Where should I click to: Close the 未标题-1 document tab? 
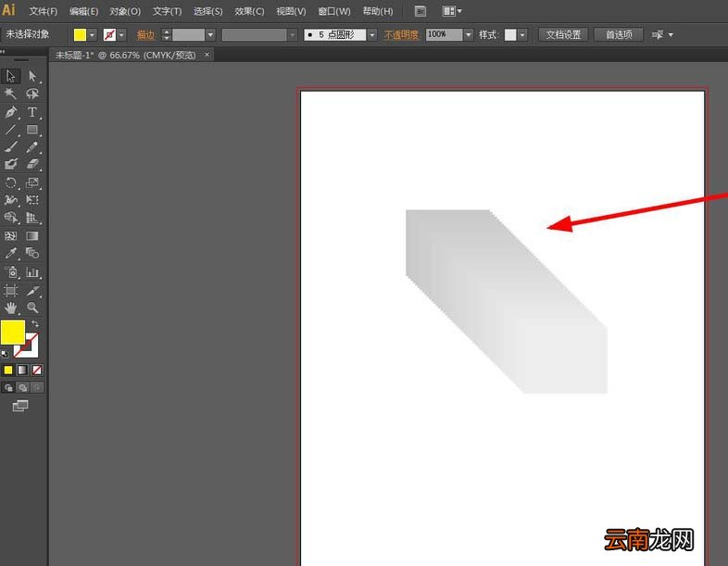click(207, 55)
